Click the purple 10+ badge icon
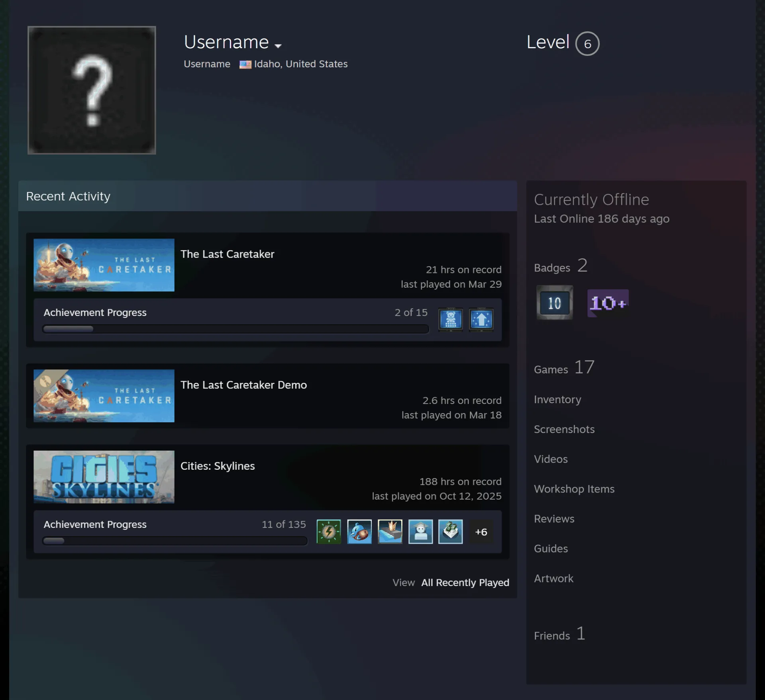 point(608,303)
